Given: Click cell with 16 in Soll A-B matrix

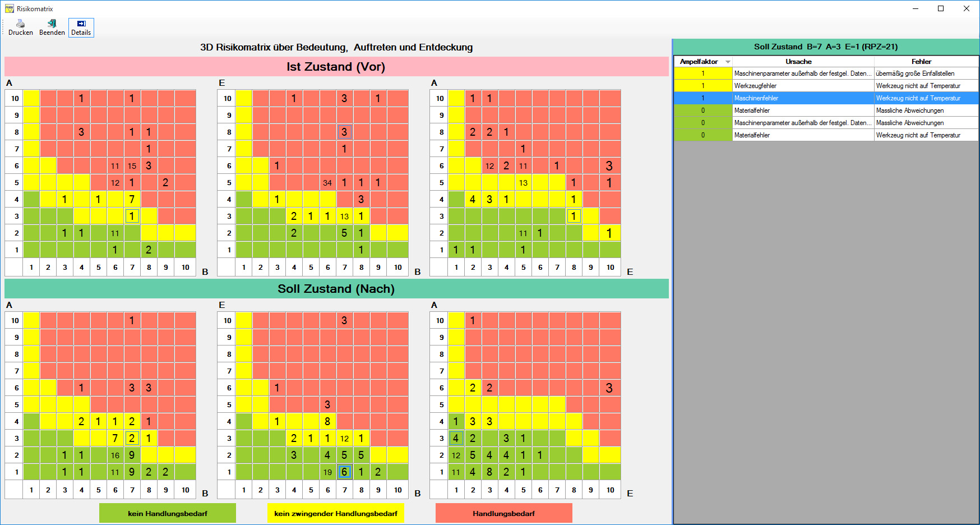Looking at the screenshot, I should click(115, 455).
